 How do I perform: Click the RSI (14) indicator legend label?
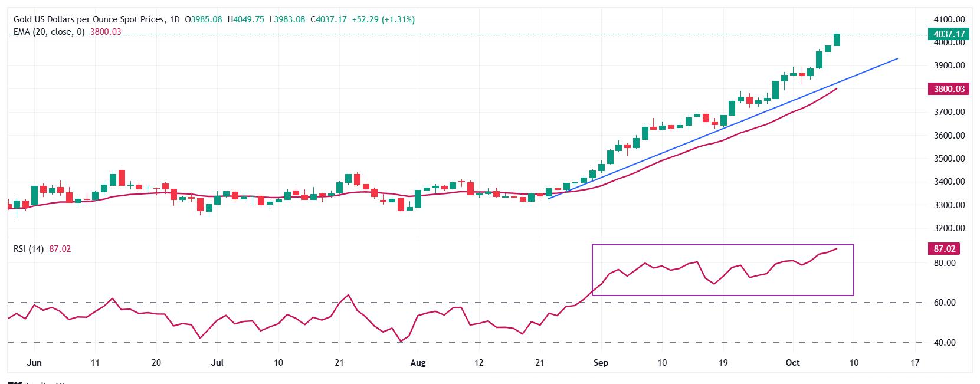click(28, 249)
